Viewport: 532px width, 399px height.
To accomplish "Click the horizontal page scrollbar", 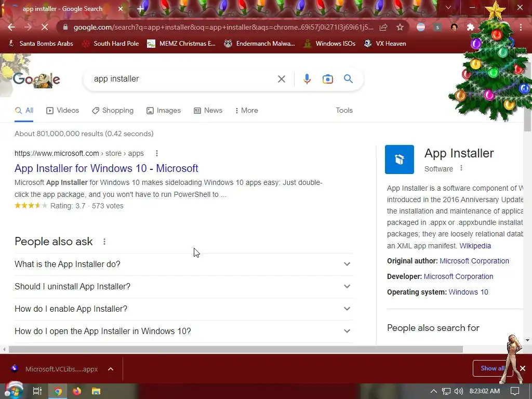I will click(x=236, y=349).
